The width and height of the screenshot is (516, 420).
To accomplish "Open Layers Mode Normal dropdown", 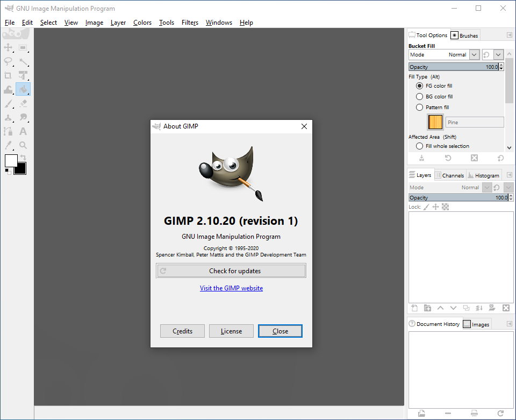I will pos(450,188).
